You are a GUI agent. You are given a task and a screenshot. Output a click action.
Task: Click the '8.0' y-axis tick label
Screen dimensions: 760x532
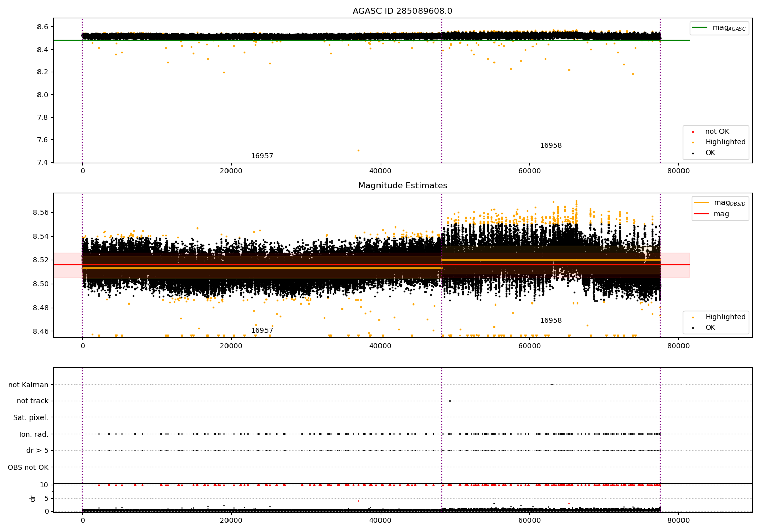click(x=42, y=95)
